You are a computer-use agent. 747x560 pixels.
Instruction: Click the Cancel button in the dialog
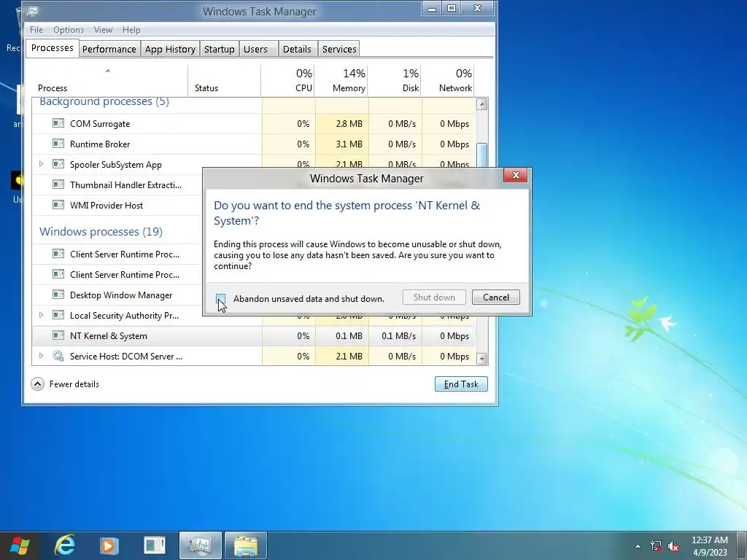coord(495,297)
